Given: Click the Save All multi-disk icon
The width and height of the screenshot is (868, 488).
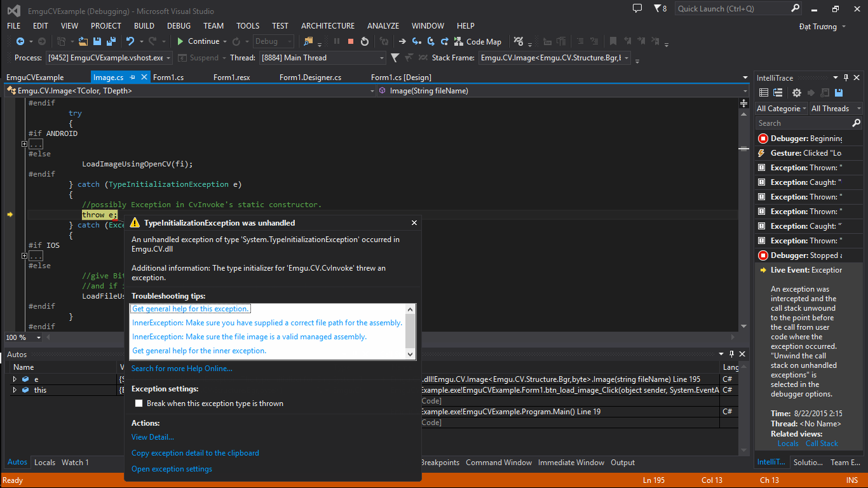Looking at the screenshot, I should click(x=111, y=41).
